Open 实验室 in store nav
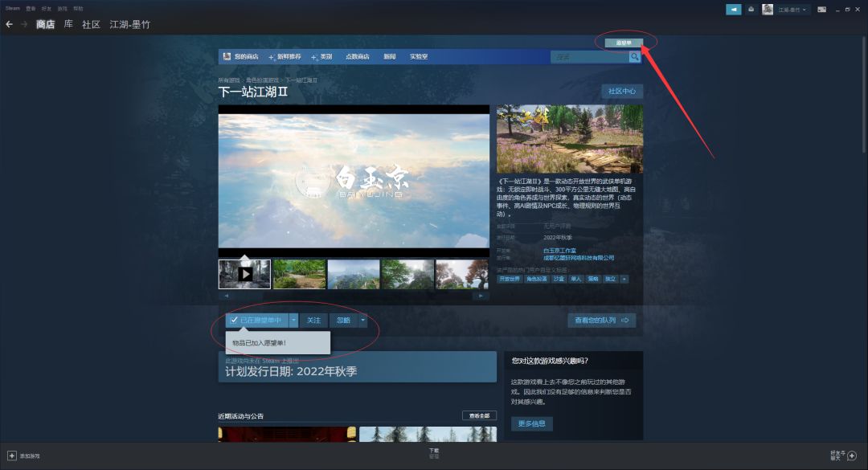The height and width of the screenshot is (470, 868). pos(419,56)
